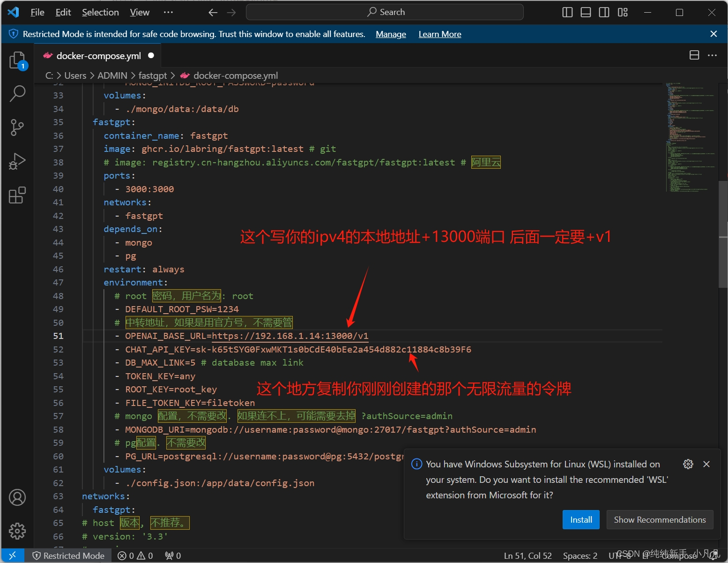Click the './config.json:/app/data/config.json' line
The height and width of the screenshot is (563, 728).
coord(220,483)
